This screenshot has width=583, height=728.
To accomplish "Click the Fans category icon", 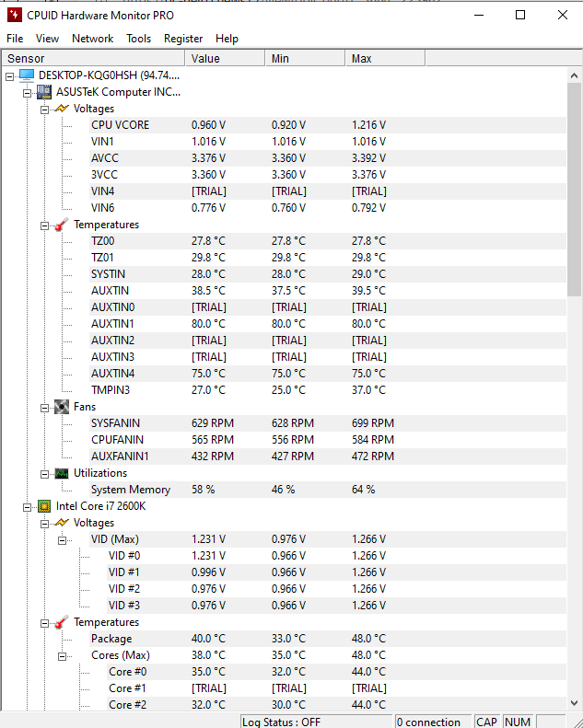I will tap(62, 407).
